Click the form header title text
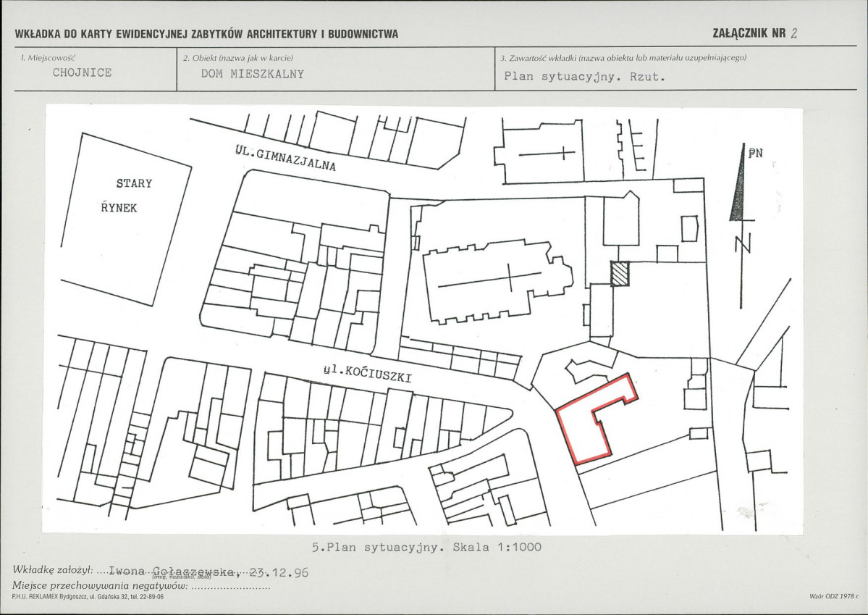The image size is (868, 615). pyautogui.click(x=206, y=34)
